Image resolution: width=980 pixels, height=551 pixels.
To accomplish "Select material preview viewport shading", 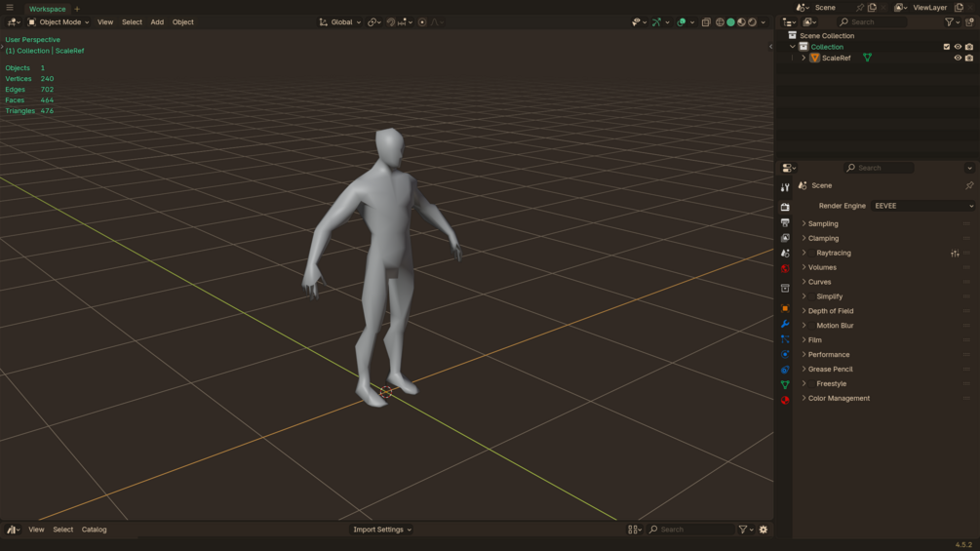I will [x=741, y=21].
